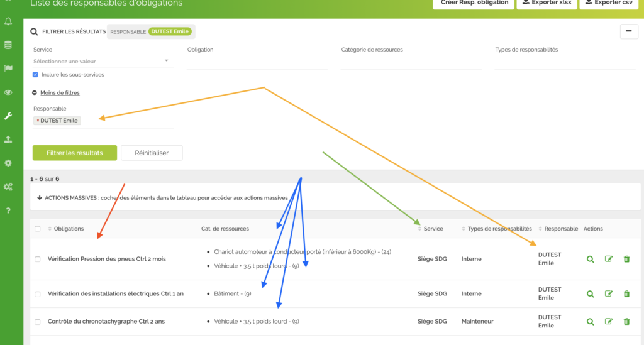Collapse filters with Moins de filtres

pos(60,93)
